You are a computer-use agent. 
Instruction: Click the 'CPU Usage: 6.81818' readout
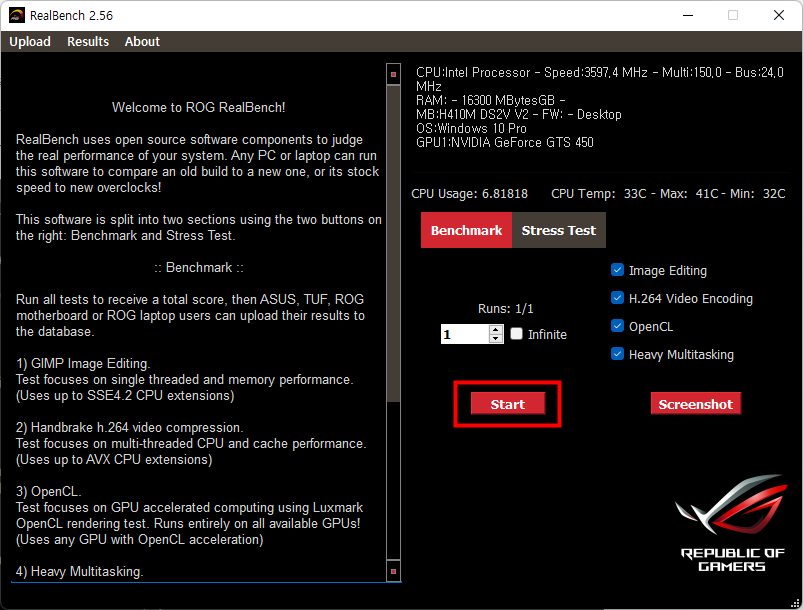469,194
